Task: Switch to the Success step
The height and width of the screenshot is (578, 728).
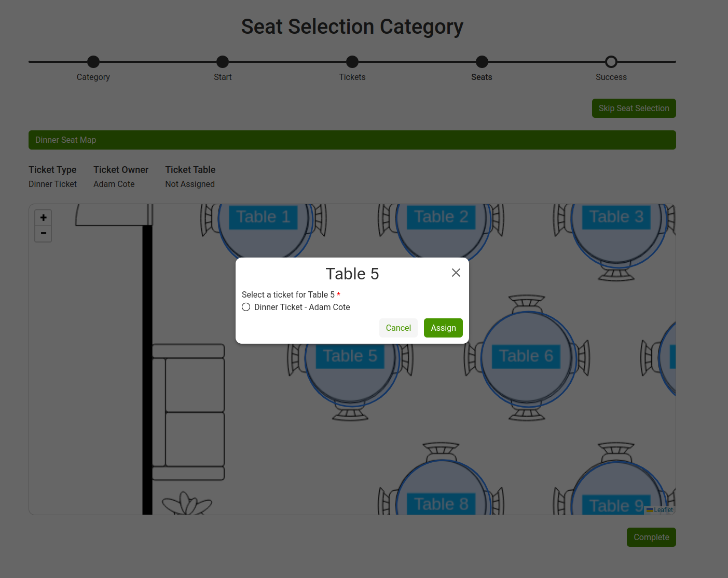Action: click(x=611, y=61)
